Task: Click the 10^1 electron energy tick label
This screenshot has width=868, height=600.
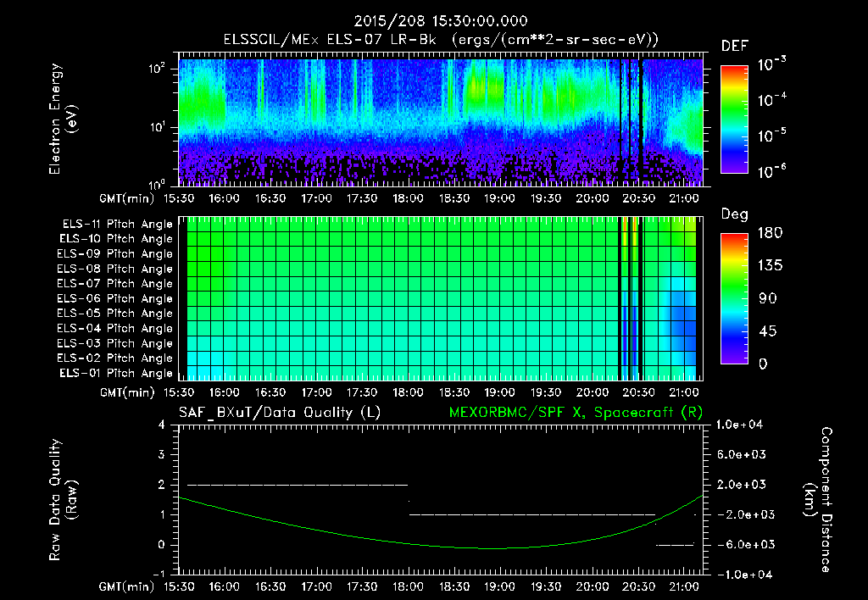Action: (157, 127)
